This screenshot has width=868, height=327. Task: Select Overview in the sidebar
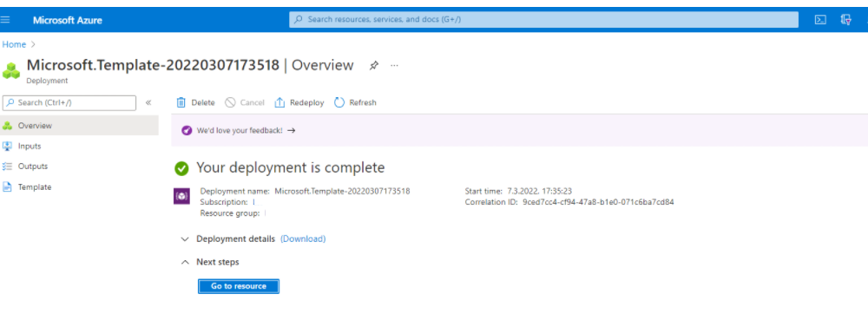pyautogui.click(x=79, y=126)
